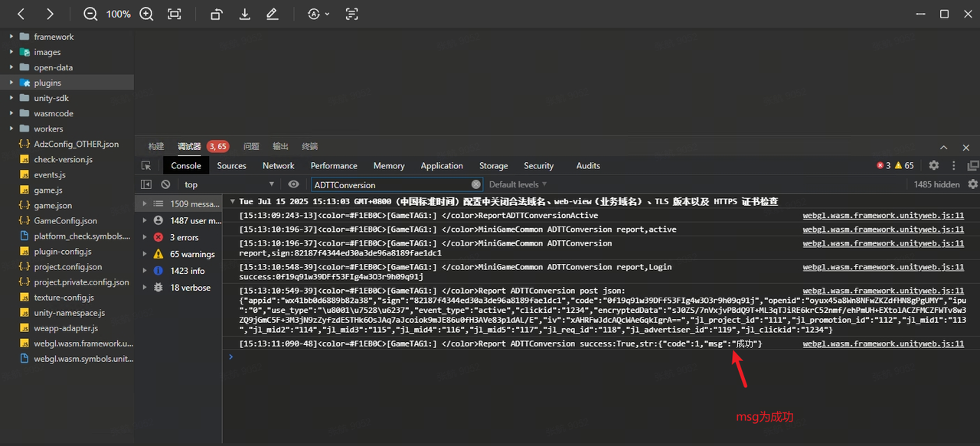Viewport: 980px width, 446px height.
Task: Switch to the Application tab
Action: point(442,165)
